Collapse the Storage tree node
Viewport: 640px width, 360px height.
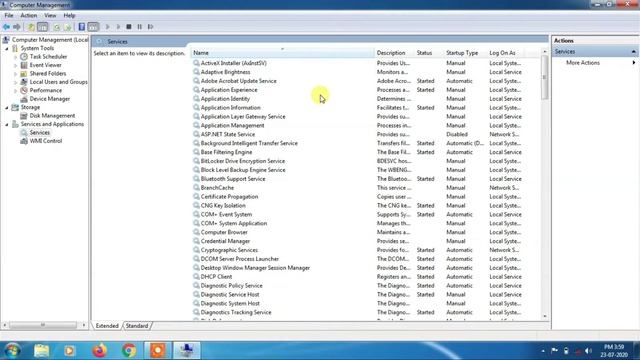pos(7,107)
